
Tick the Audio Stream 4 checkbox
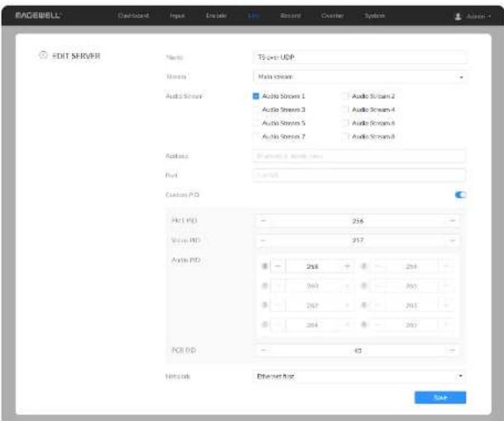tap(346, 109)
